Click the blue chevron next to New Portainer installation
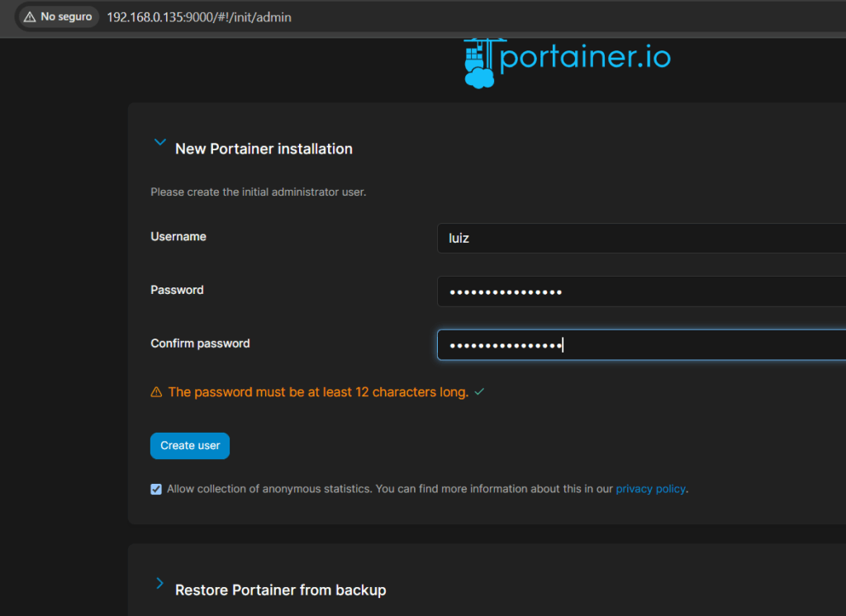The height and width of the screenshot is (616, 846). point(159,142)
